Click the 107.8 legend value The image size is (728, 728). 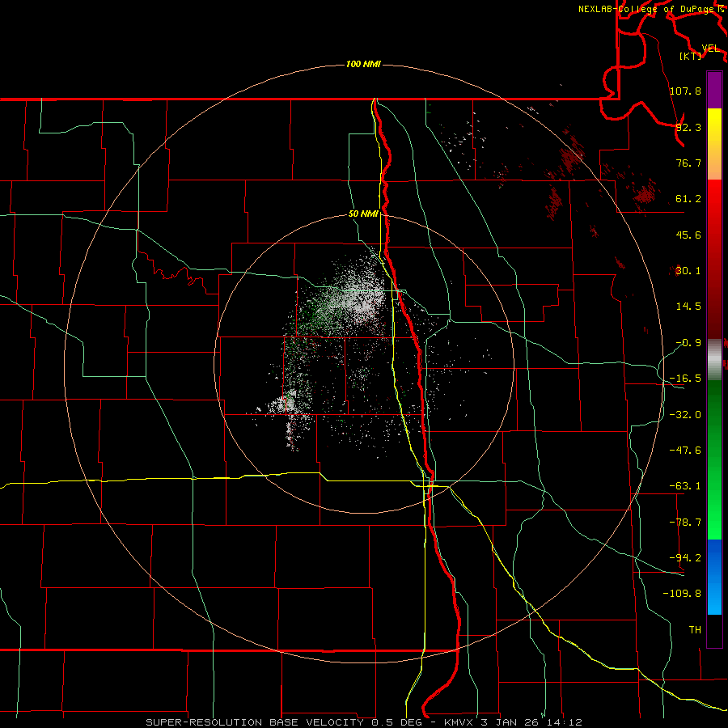[685, 91]
